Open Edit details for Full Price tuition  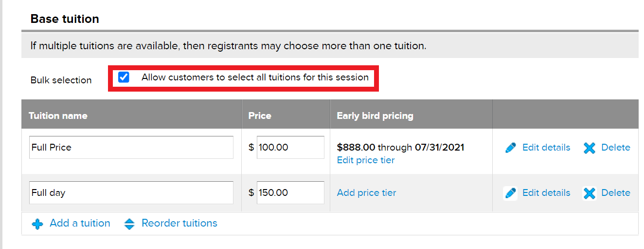tap(546, 147)
